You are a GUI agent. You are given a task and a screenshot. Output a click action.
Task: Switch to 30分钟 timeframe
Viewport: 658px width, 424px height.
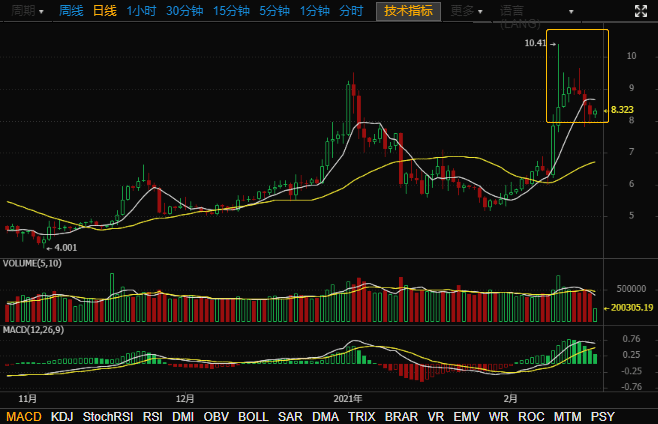[185, 11]
